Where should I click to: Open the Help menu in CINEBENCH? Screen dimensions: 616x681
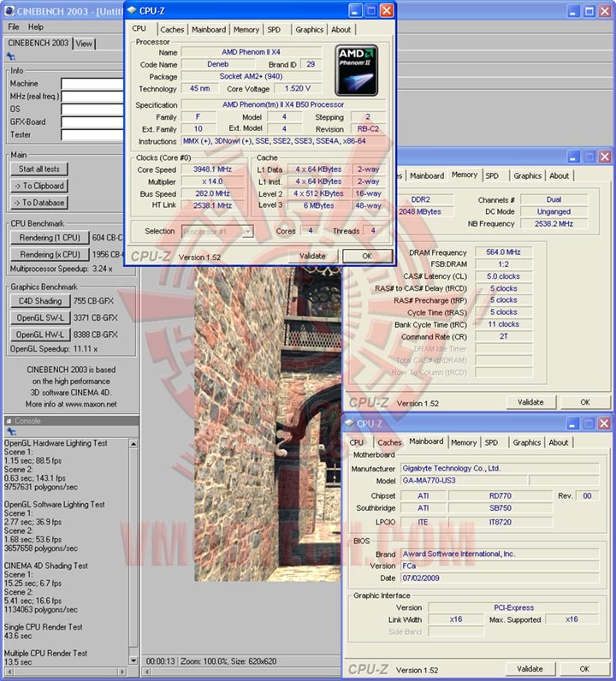(36, 27)
